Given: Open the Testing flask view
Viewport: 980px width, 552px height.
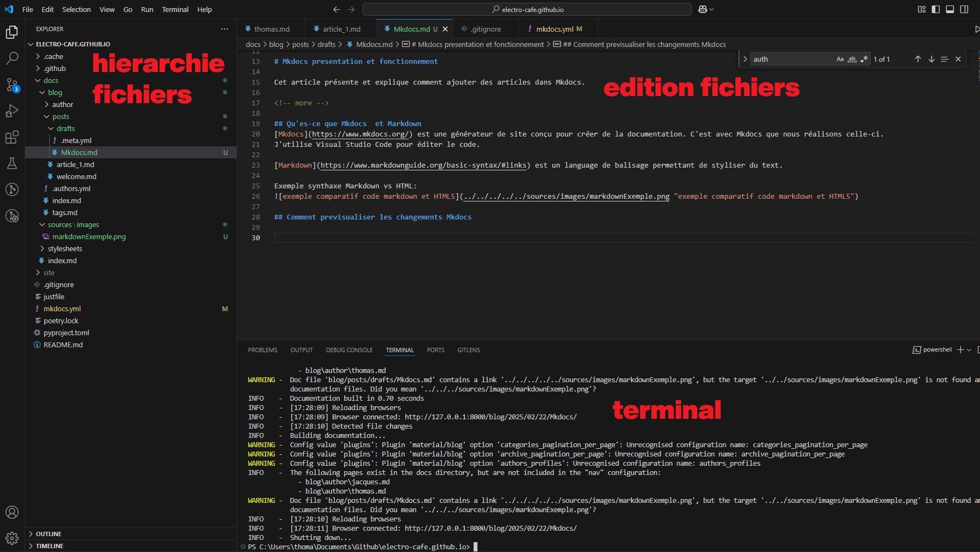Looking at the screenshot, I should point(12,163).
